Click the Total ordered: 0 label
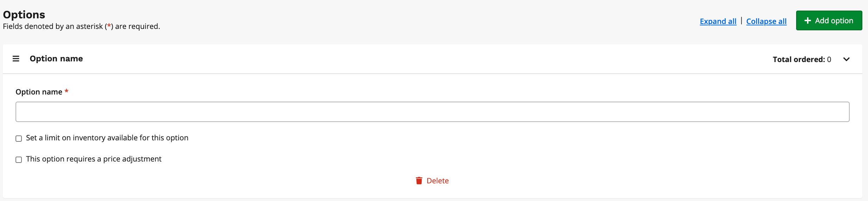The width and height of the screenshot is (868, 201). pos(802,59)
